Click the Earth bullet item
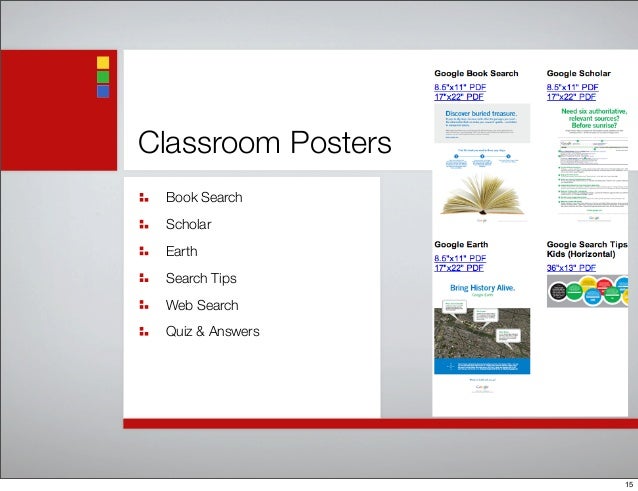The width and height of the screenshot is (638, 491). coord(181,251)
